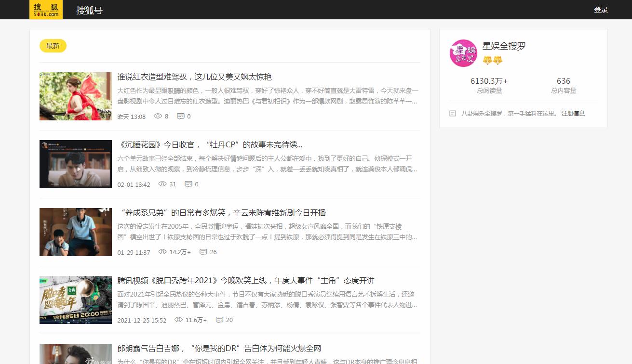Open the 郎朗 article thumbnail
The image size is (632, 364).
(x=76, y=354)
